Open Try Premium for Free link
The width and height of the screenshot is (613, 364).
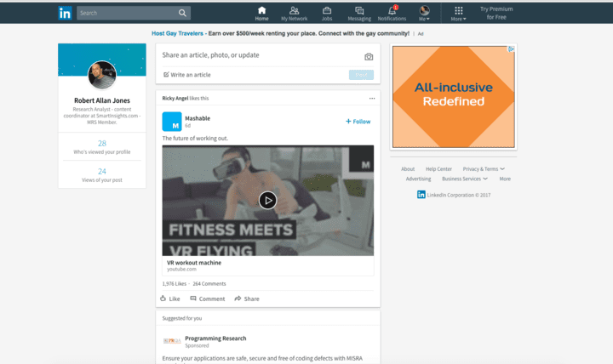496,13
